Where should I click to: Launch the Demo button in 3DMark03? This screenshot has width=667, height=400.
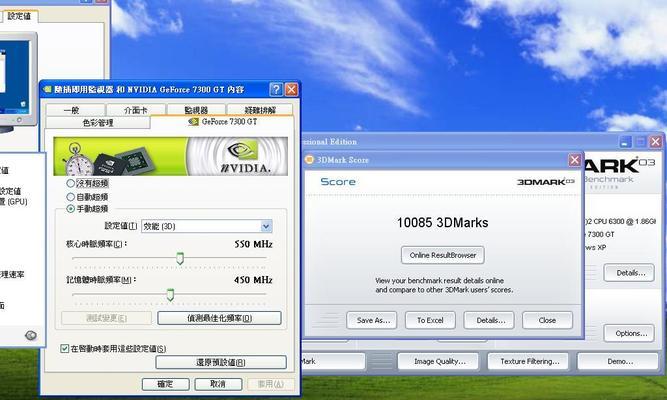618,361
